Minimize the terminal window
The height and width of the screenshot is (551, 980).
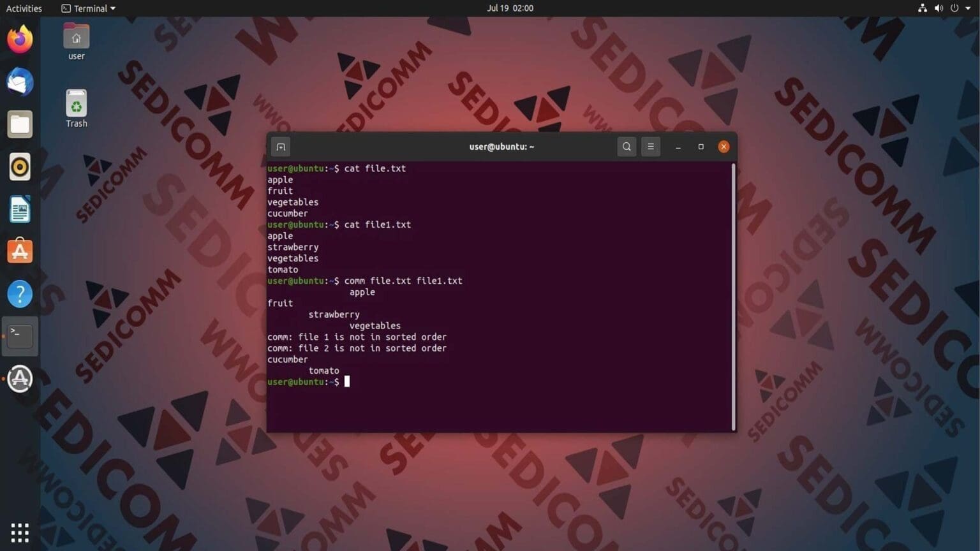678,147
